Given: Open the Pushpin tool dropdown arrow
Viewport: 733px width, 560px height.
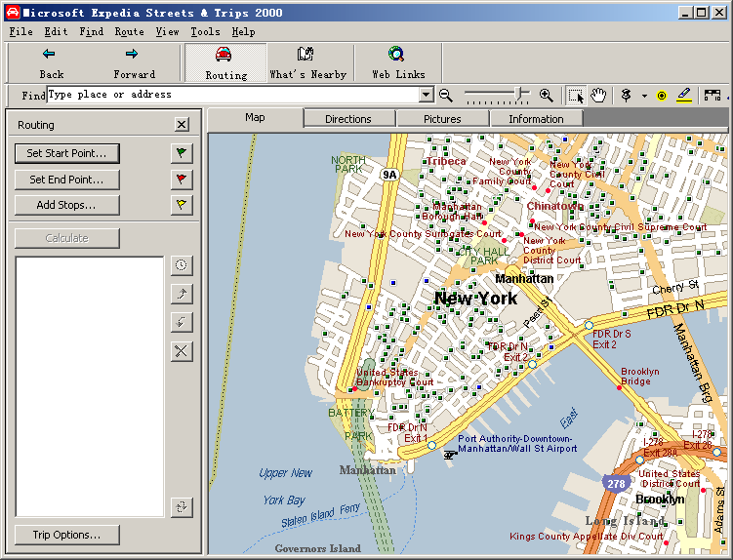Looking at the screenshot, I should coord(644,96).
